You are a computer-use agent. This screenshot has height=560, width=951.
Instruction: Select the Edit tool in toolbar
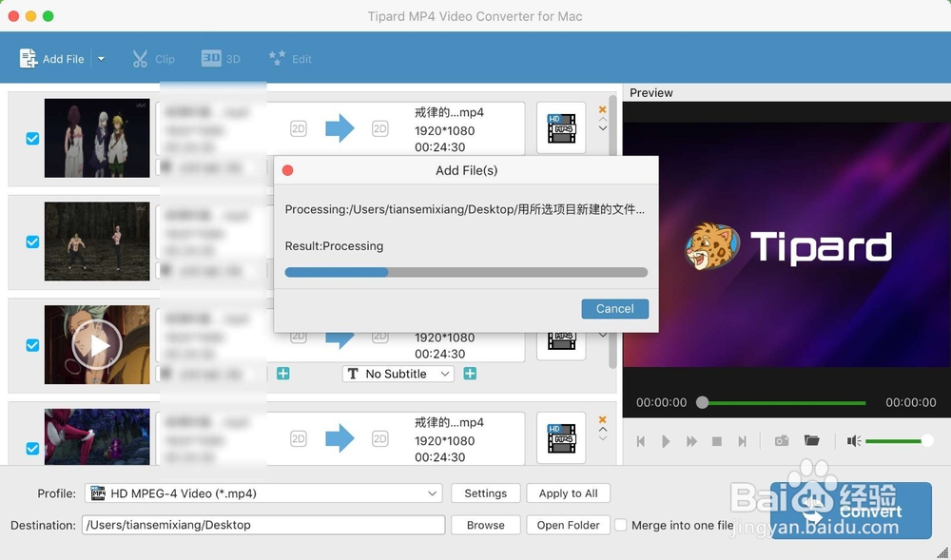click(291, 58)
